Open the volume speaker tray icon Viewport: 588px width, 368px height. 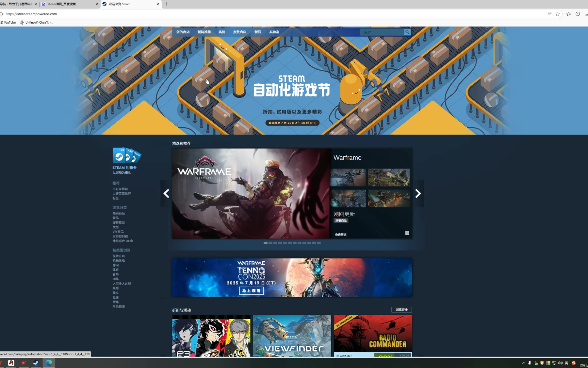(x=561, y=363)
